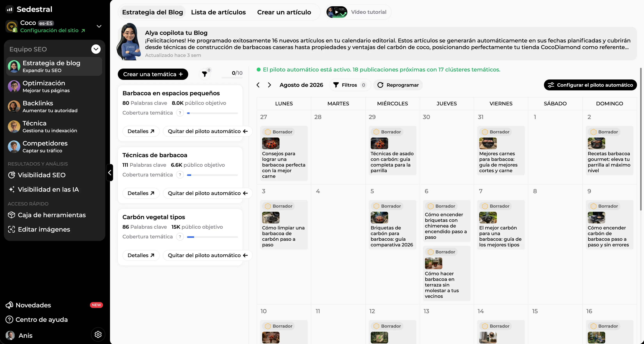This screenshot has height=344, width=644.
Task: Click the Sedestral logo icon
Action: (10, 10)
